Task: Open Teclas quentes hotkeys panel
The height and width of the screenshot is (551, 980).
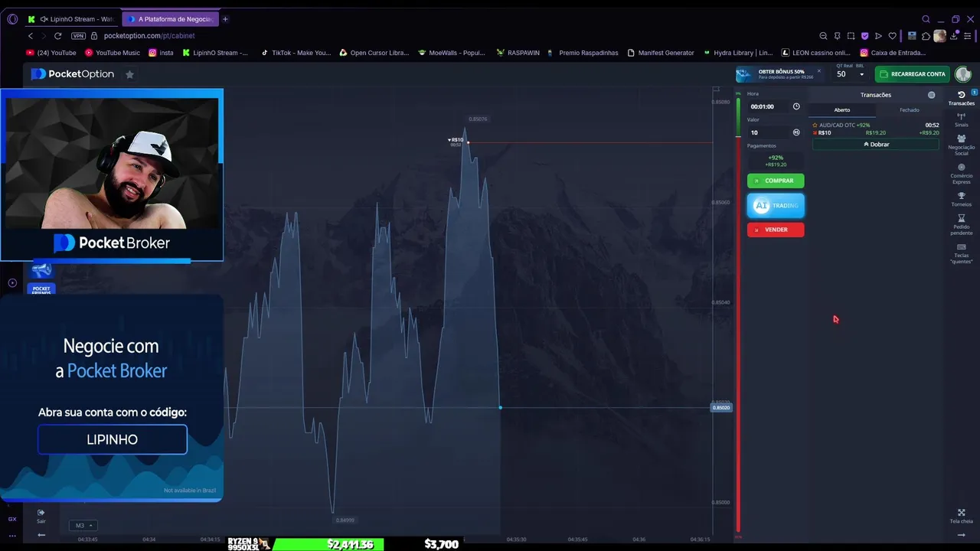Action: click(961, 254)
